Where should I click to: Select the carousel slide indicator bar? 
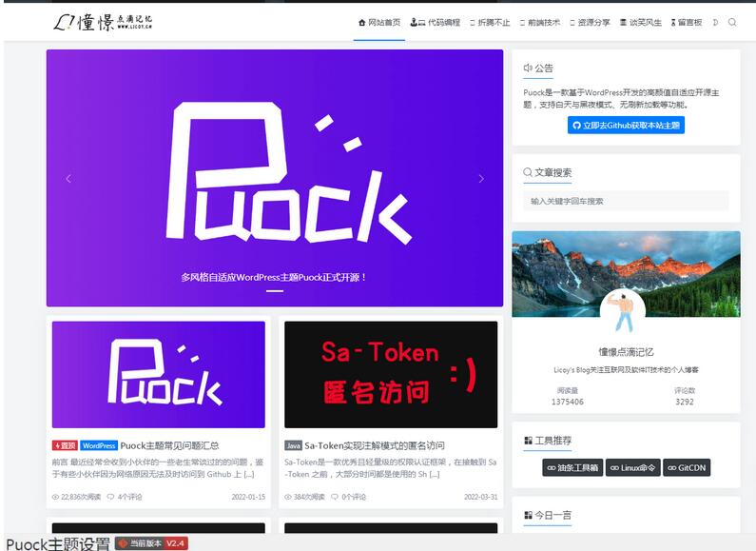click(275, 291)
